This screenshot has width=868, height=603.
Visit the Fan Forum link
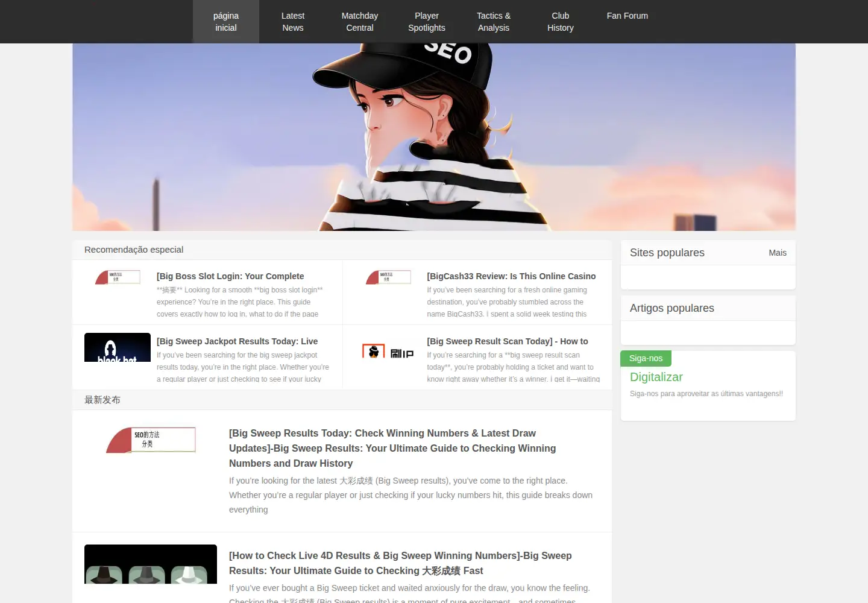click(x=627, y=16)
